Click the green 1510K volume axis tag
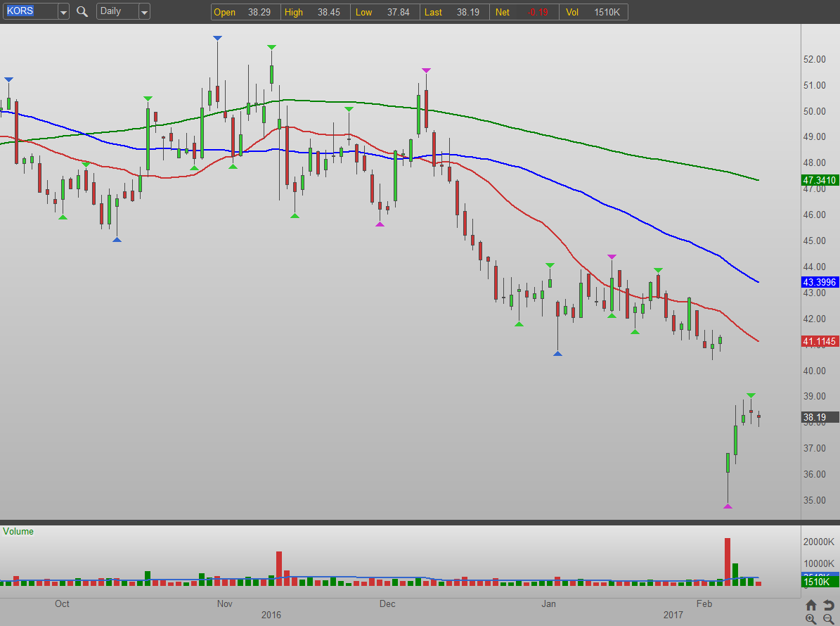The width and height of the screenshot is (840, 626). tap(820, 582)
